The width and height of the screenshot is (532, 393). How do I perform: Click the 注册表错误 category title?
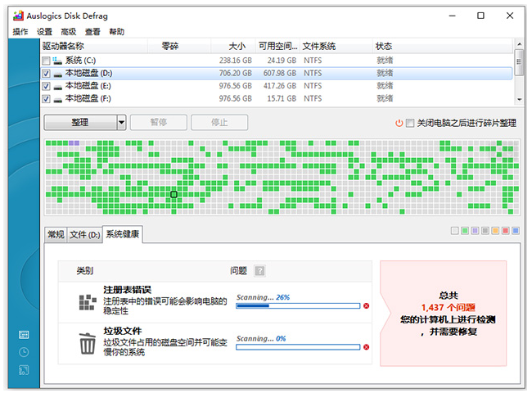pyautogui.click(x=127, y=290)
